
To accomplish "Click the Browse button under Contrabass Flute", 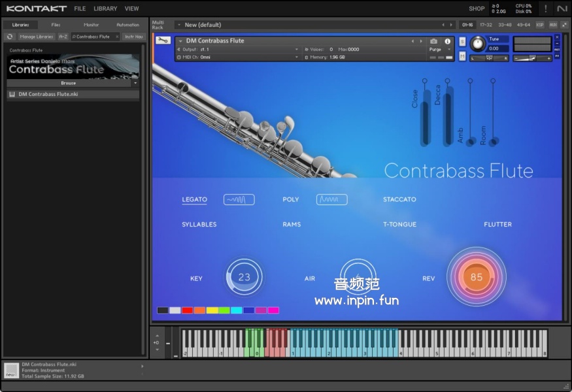I will pyautogui.click(x=69, y=83).
